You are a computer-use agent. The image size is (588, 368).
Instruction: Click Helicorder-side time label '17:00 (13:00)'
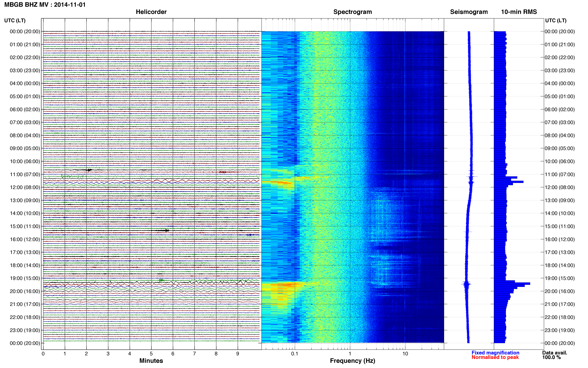pos(25,252)
